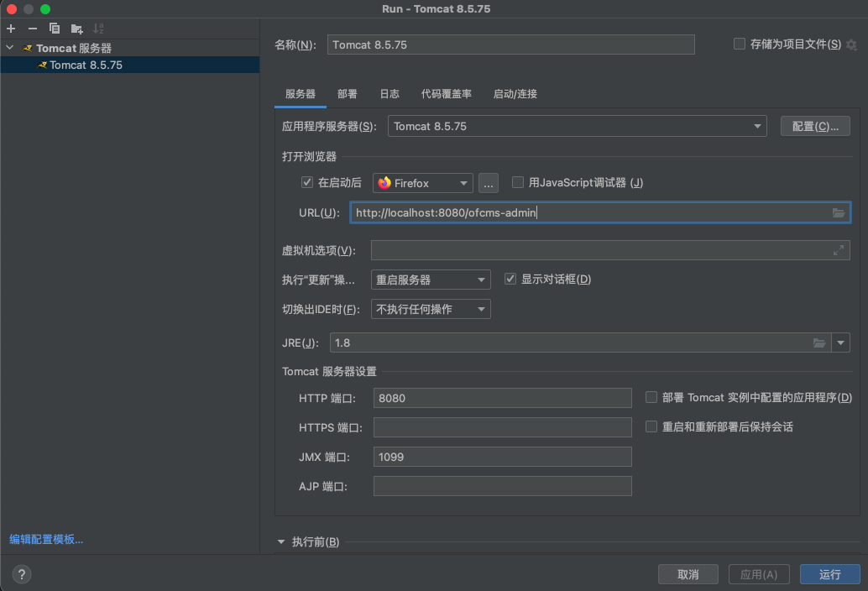Viewport: 868px width, 591px height.
Task: Open the Firefox browser dropdown
Action: (x=423, y=183)
